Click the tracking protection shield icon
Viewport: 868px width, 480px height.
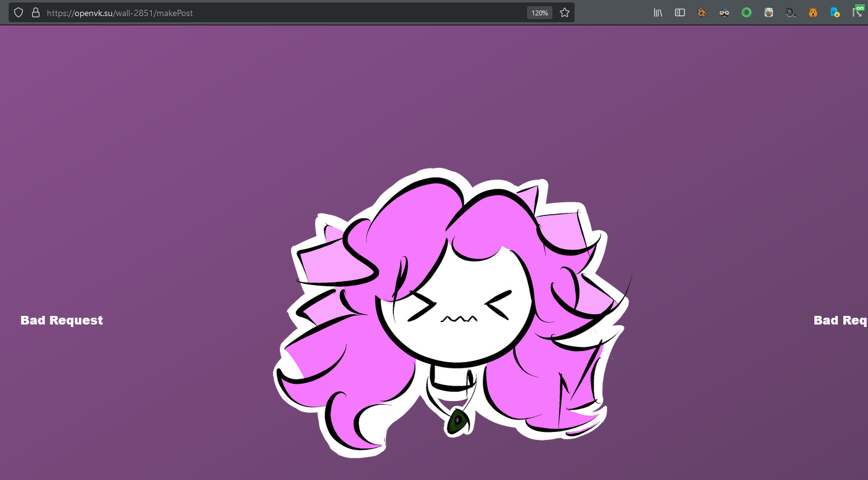point(18,12)
